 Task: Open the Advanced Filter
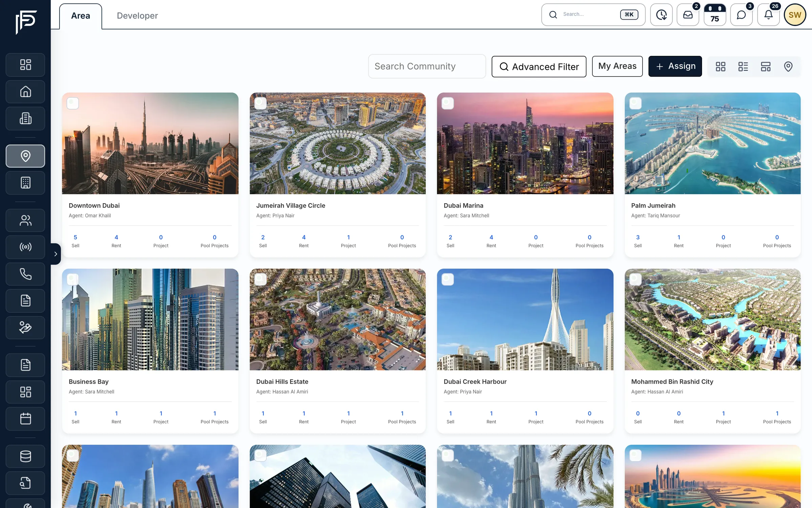click(539, 66)
